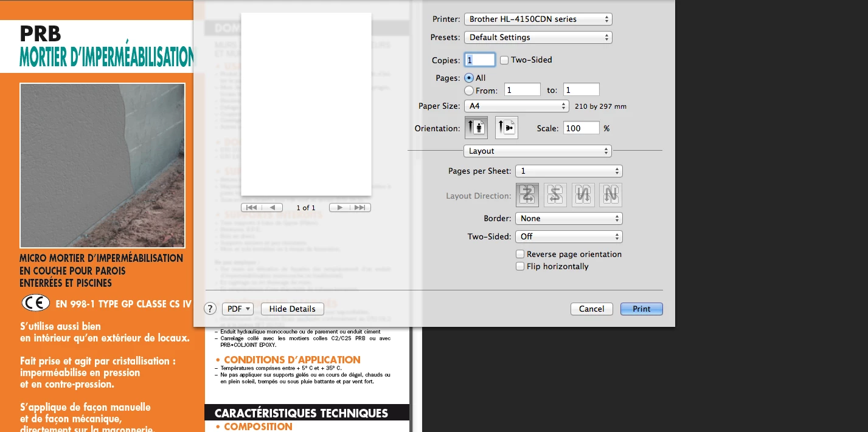
Task: Click the '1 of 1' page indicator
Action: [306, 208]
